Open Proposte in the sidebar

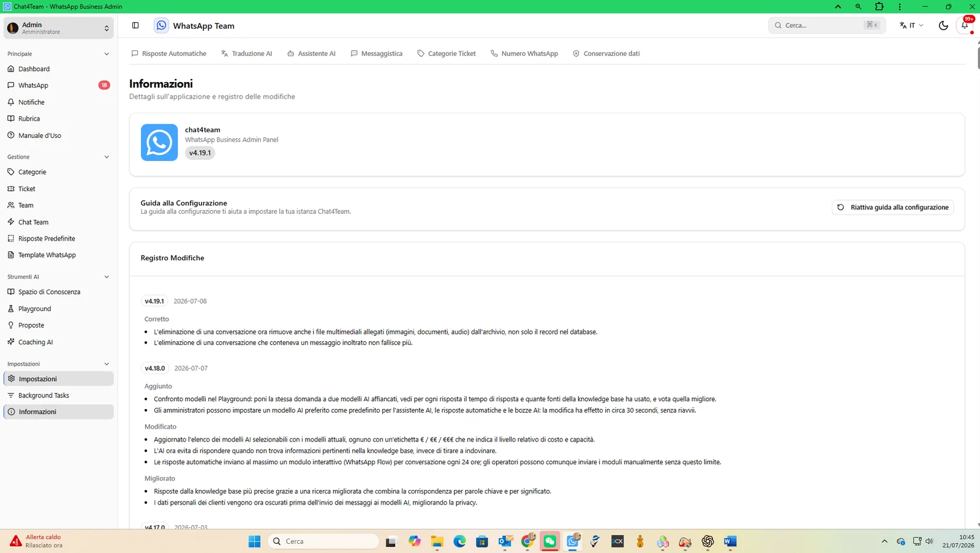tap(58, 326)
